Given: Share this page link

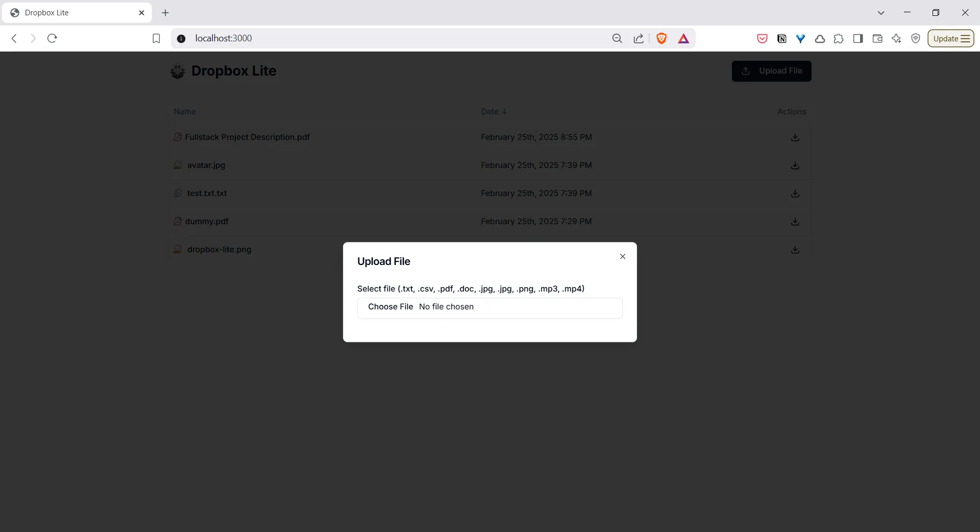Looking at the screenshot, I should click(x=639, y=38).
